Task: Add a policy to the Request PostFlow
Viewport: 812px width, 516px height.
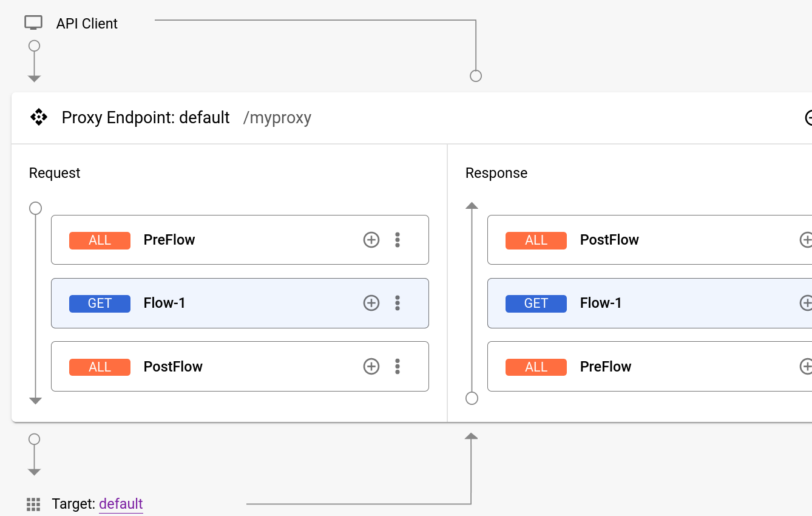Action: [x=371, y=366]
